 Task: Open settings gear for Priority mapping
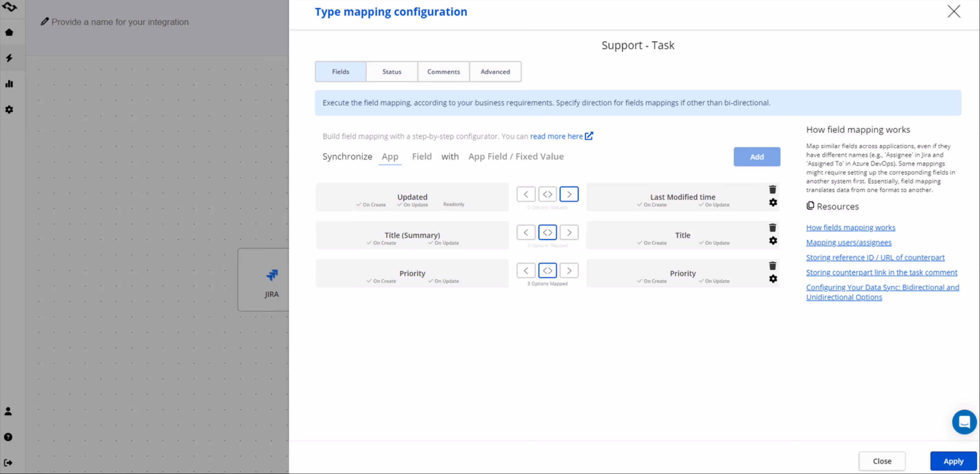(773, 279)
